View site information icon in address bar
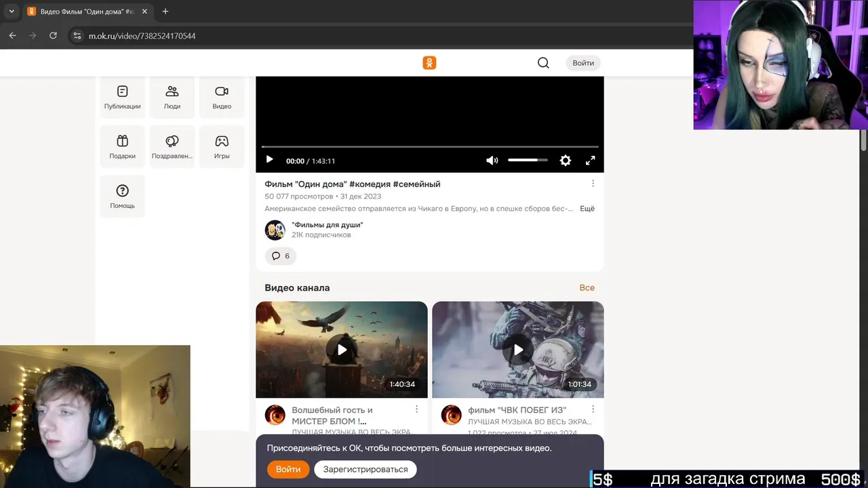 coord(77,36)
